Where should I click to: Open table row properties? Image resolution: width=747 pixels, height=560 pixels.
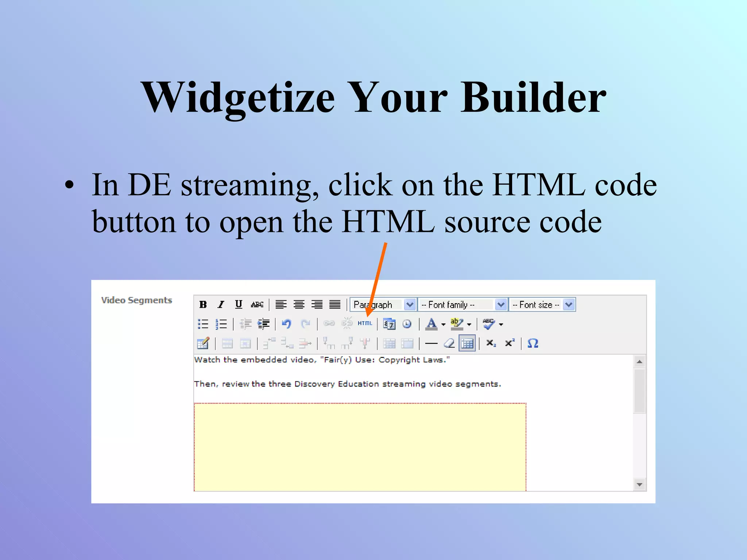[228, 343]
